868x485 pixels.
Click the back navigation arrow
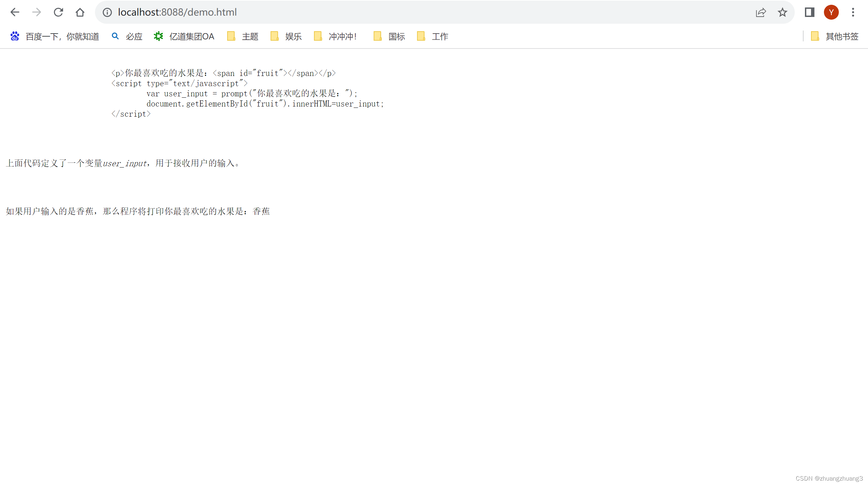coord(15,12)
